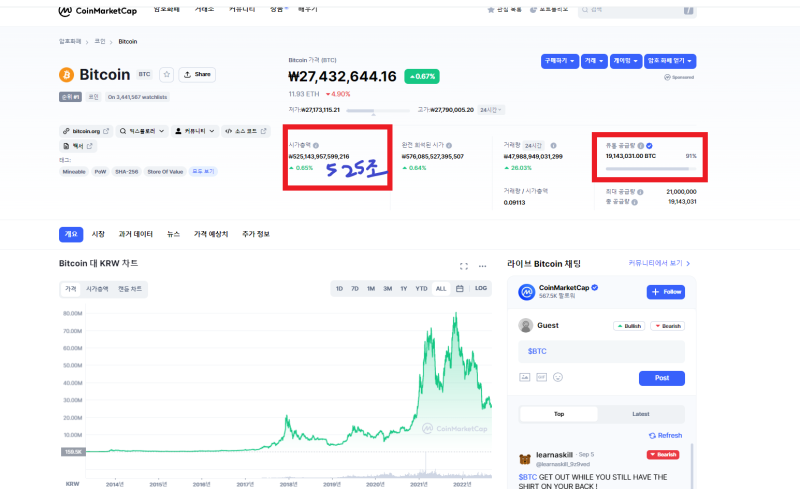The width and height of the screenshot is (800, 489).
Task: Open the chart date-range calendar
Action: (x=460, y=288)
